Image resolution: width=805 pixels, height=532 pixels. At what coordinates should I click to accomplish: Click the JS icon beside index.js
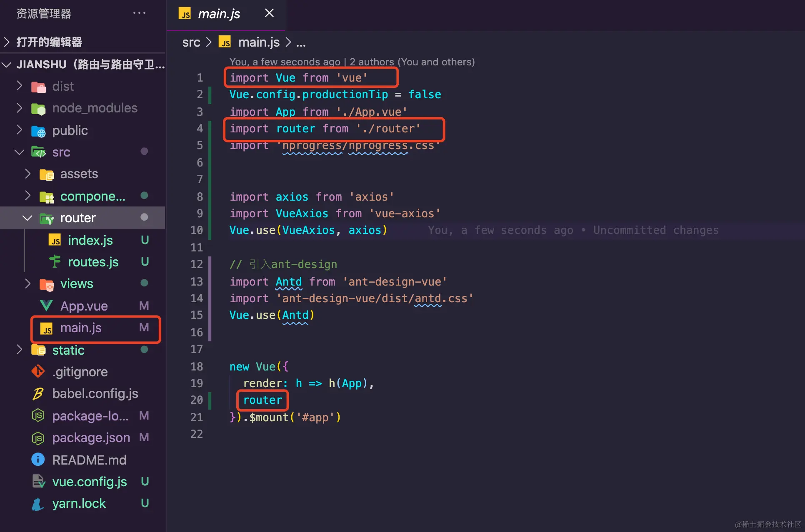(55, 240)
